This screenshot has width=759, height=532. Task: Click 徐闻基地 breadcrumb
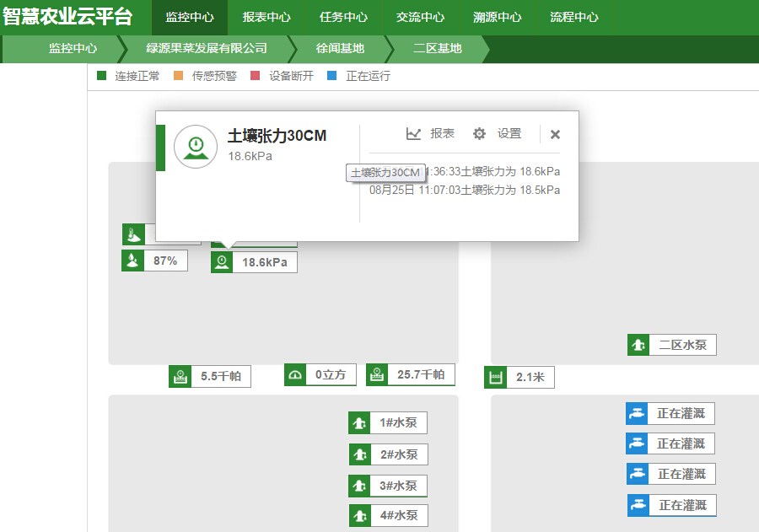(340, 49)
